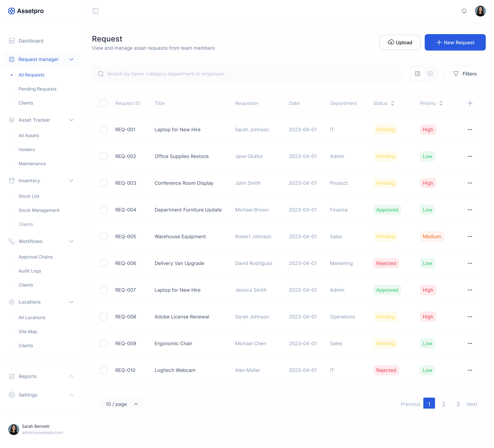494x448 pixels.
Task: Tick the checkbox for REQ-008
Action: [x=103, y=317]
